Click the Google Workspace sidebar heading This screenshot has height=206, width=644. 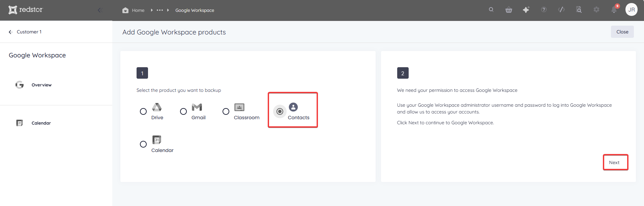37,55
